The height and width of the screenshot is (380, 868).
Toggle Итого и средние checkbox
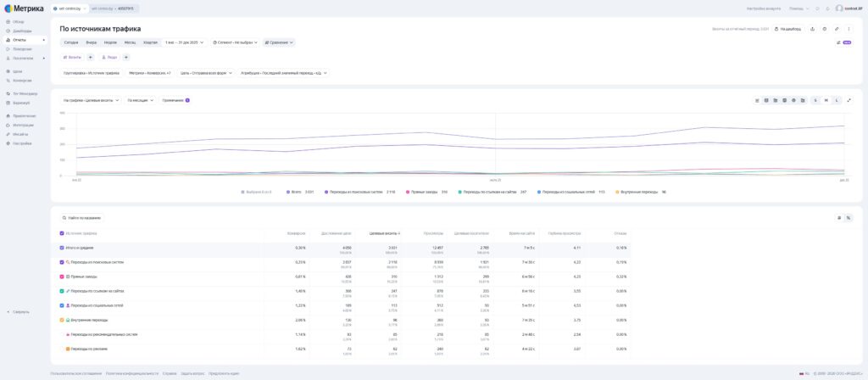(62, 248)
